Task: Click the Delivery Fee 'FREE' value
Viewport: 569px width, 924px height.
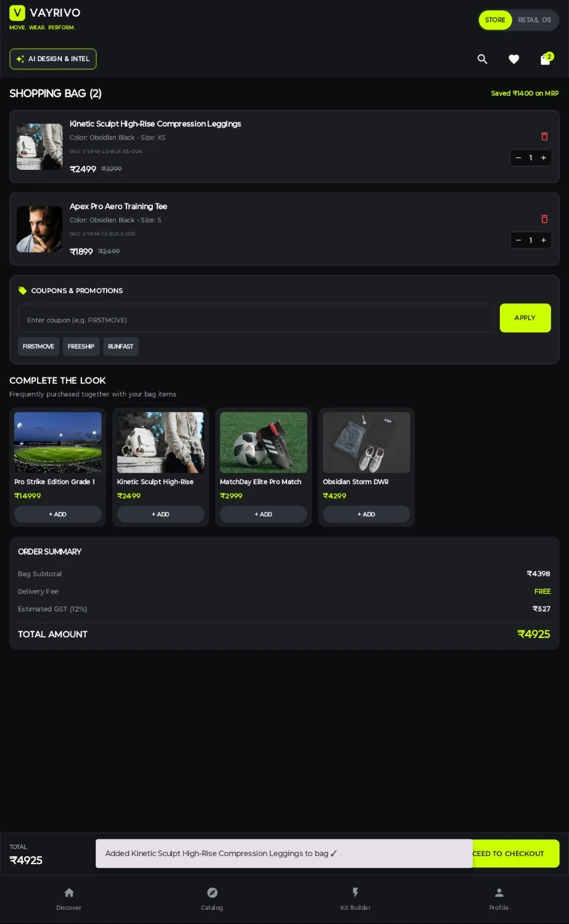Action: (542, 592)
